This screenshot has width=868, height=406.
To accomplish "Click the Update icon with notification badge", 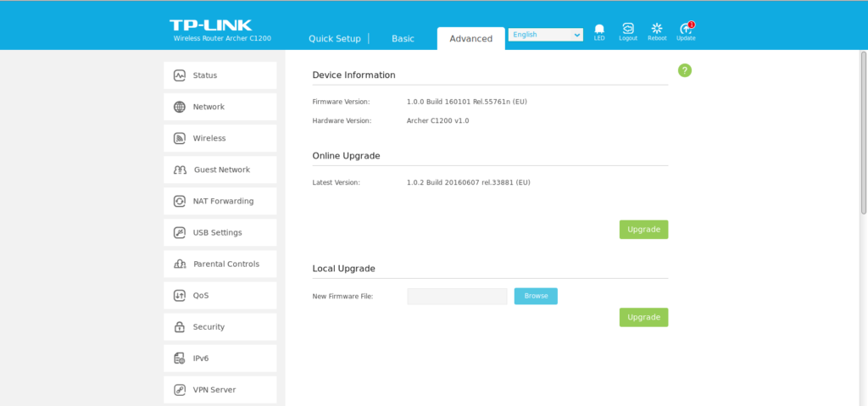I will [x=686, y=30].
